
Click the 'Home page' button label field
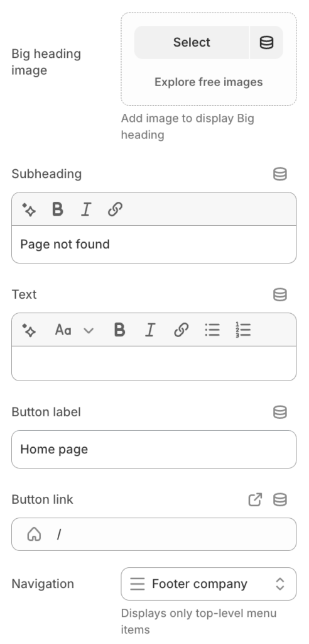pos(154,449)
